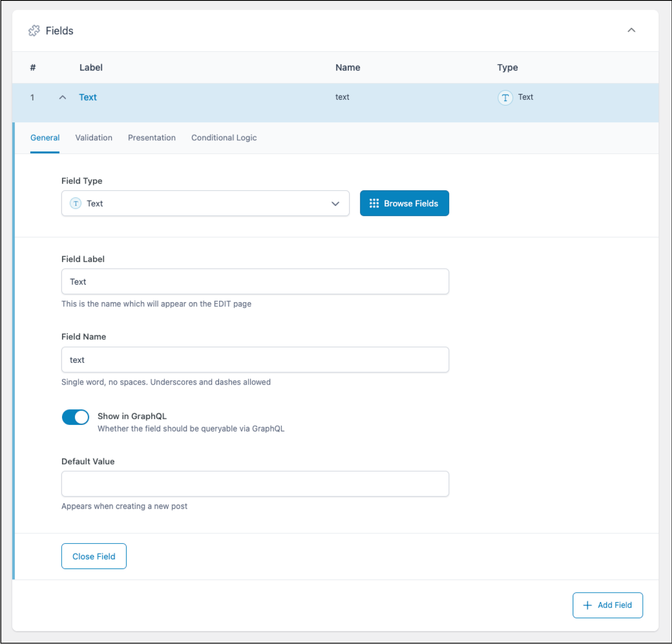Select the Text label link in field row 1
This screenshot has width=672, height=644.
(88, 97)
